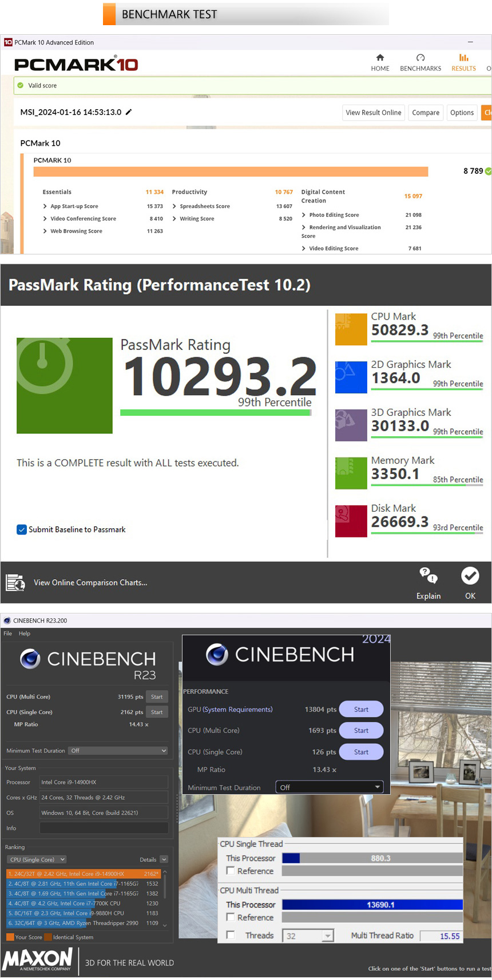Click the HOME icon in PCMark 10
492x980 pixels.
click(380, 58)
